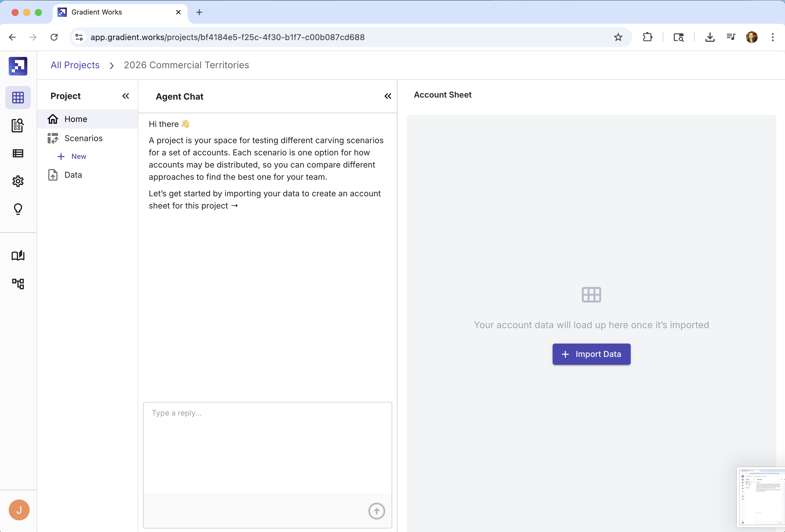Open a new browser tab

pos(199,12)
